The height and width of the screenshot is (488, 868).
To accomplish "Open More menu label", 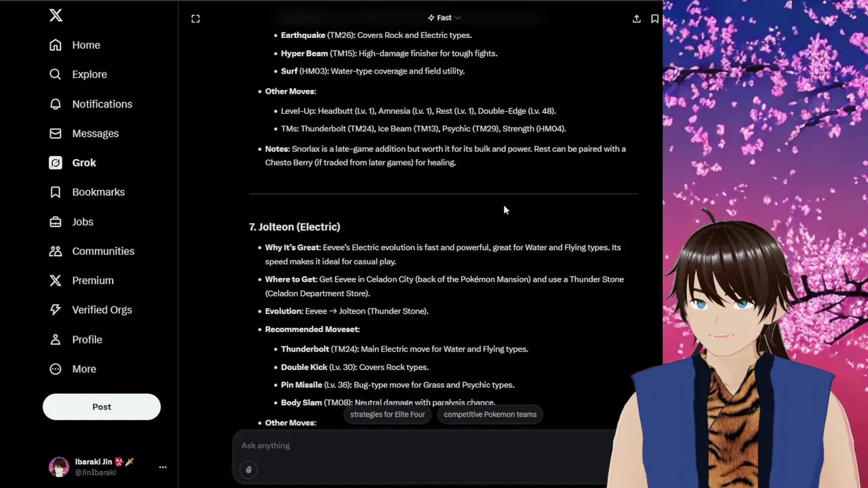I will pyautogui.click(x=84, y=369).
